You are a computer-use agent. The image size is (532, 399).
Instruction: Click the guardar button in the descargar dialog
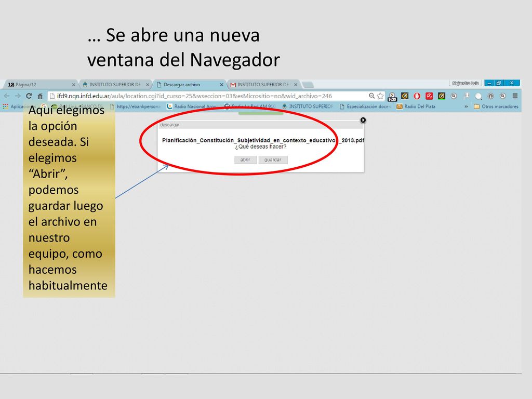(273, 160)
